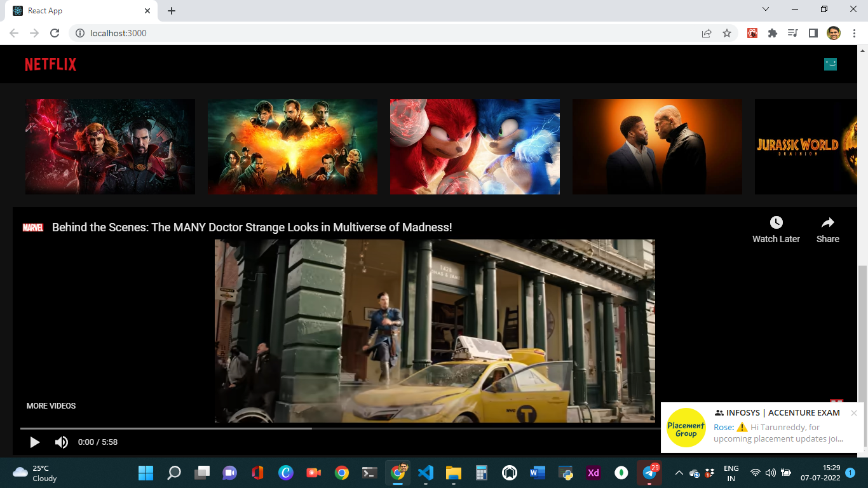The image size is (868, 488).
Task: Open the user avatar icon top right
Action: 831,64
